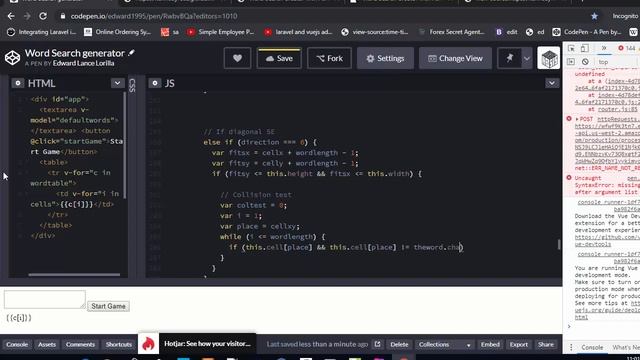Click Edward Lance Lorilla author link

tap(83, 63)
